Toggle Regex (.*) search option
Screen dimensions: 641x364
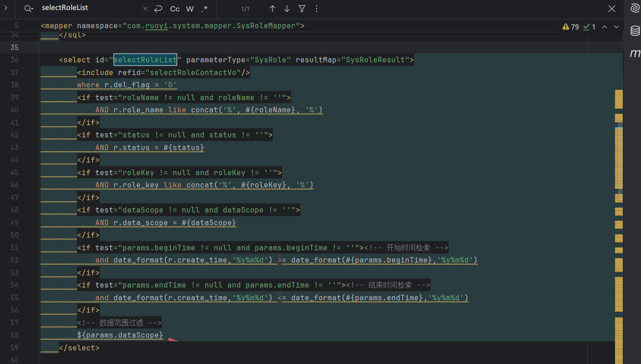point(204,9)
